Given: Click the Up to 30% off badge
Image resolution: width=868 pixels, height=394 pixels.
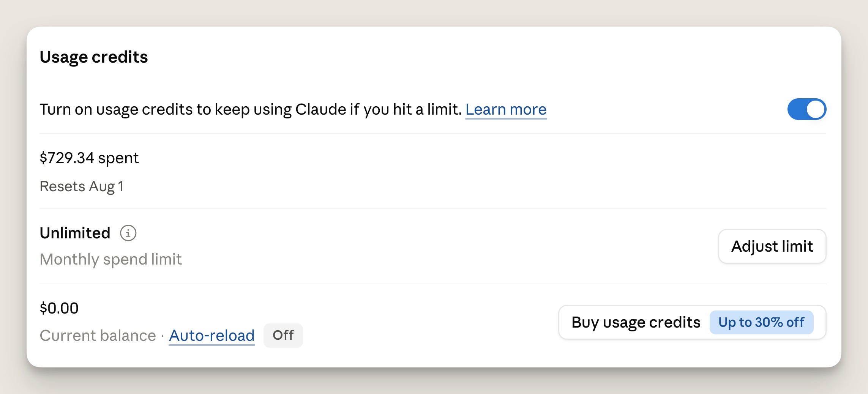Looking at the screenshot, I should pos(761,322).
